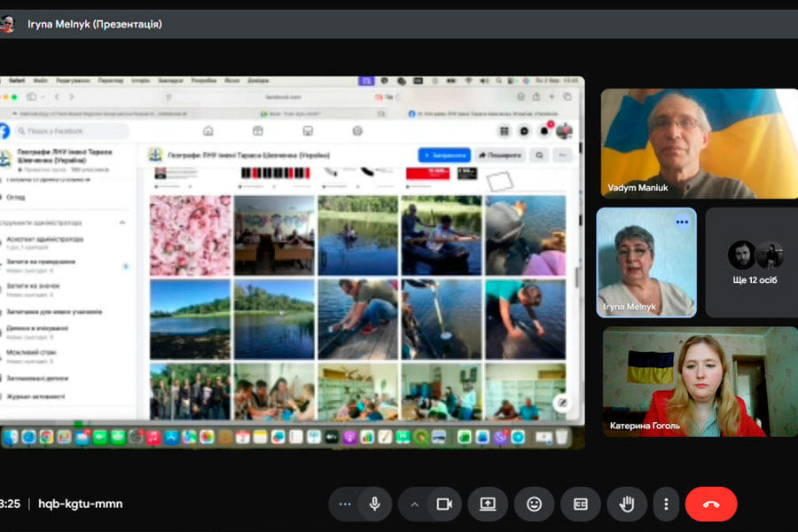The width and height of the screenshot is (798, 532).
Task: Open the Facebook Messenger icon
Action: pos(524,131)
